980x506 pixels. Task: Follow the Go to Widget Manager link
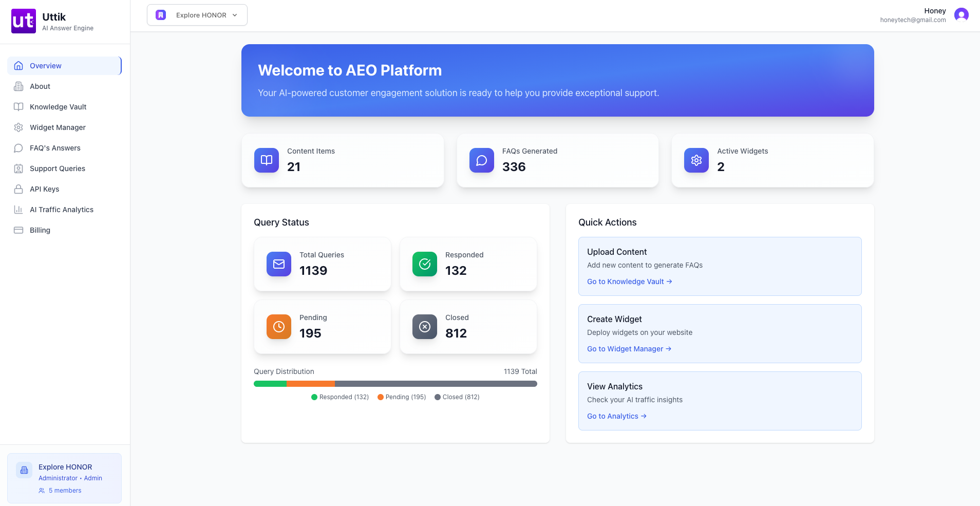tap(629, 349)
